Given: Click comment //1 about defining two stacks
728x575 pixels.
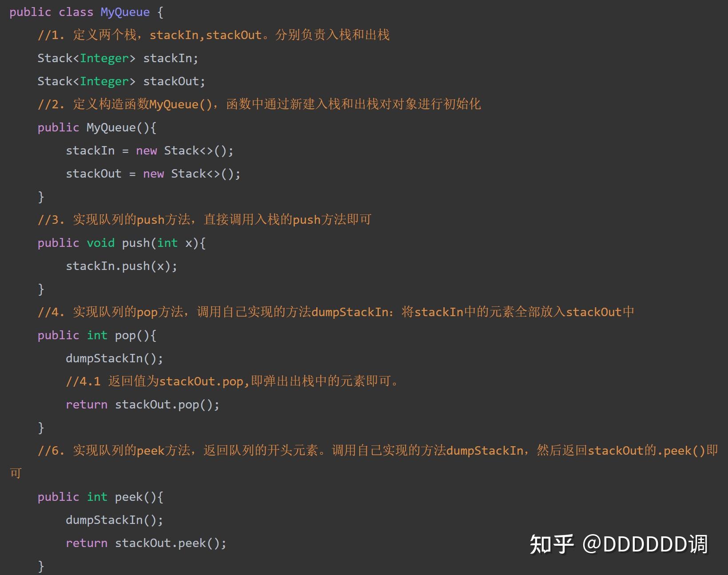Looking at the screenshot, I should 214,35.
